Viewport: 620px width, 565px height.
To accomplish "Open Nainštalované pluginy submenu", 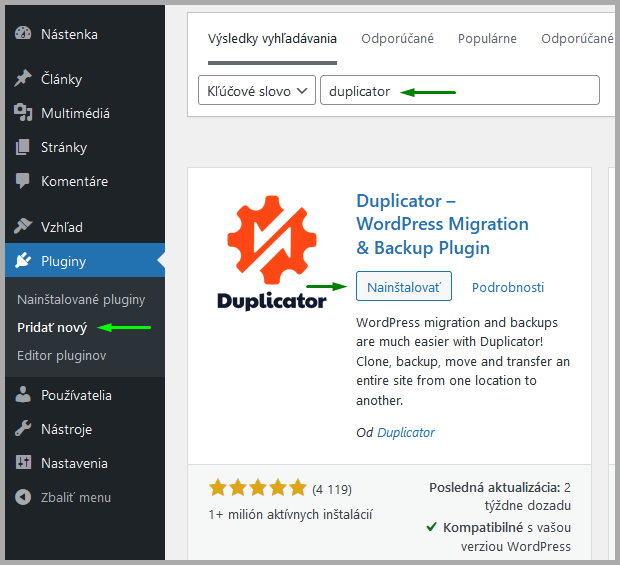I will tap(81, 300).
